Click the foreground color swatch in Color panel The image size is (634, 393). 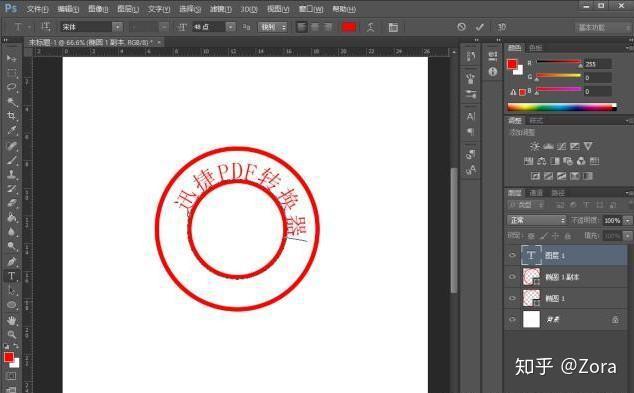coord(512,64)
